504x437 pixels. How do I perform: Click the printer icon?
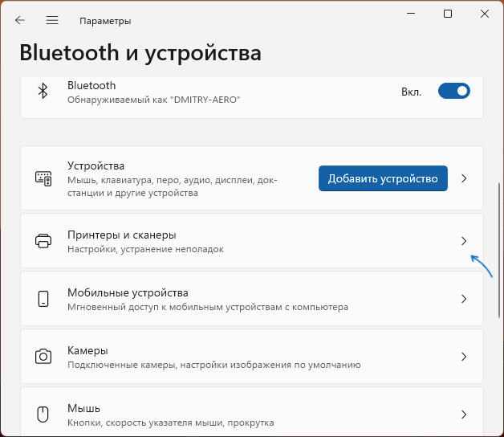click(x=43, y=241)
